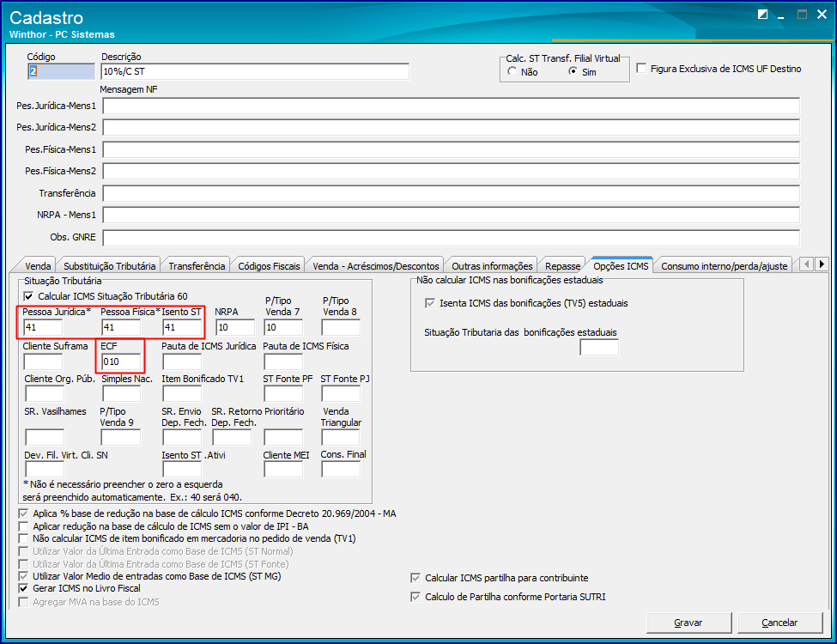
Task: Click the ST Fonte PF field
Action: pos(283,393)
